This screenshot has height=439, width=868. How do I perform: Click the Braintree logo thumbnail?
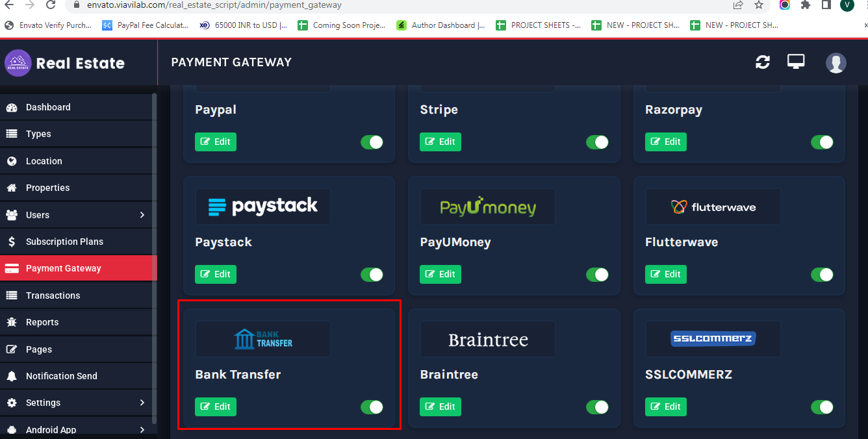coord(488,339)
